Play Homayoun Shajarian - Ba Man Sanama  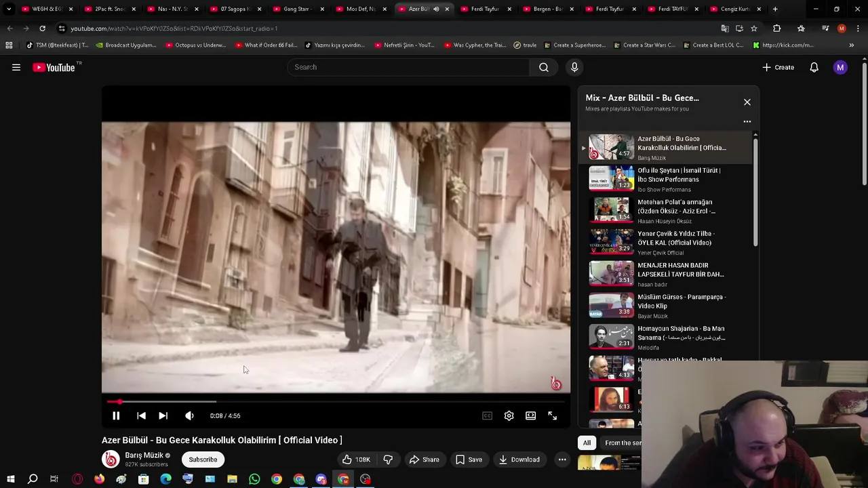click(666, 338)
